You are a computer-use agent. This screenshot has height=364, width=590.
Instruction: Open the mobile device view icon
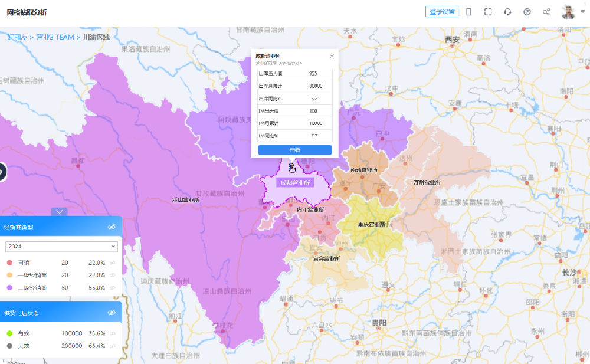point(468,12)
